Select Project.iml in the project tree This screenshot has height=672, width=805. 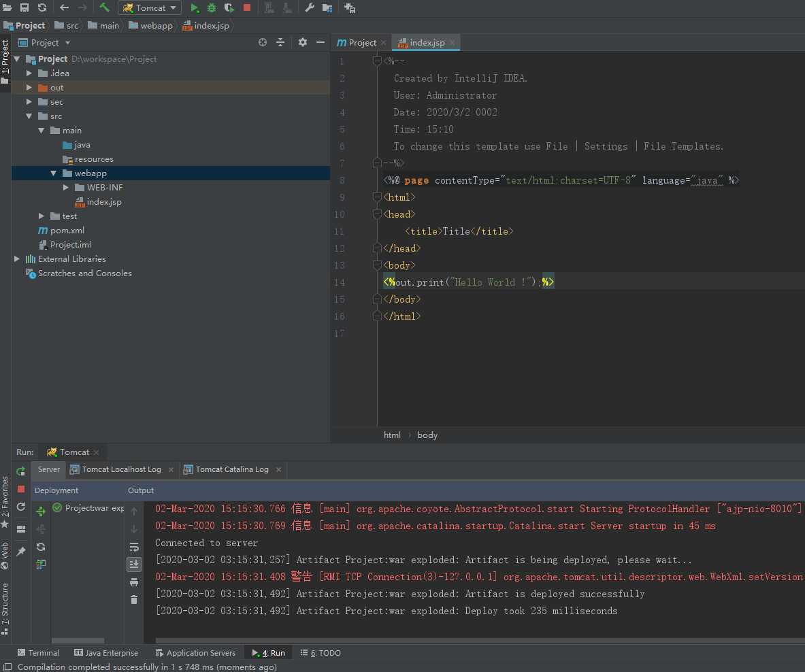pyautogui.click(x=70, y=245)
